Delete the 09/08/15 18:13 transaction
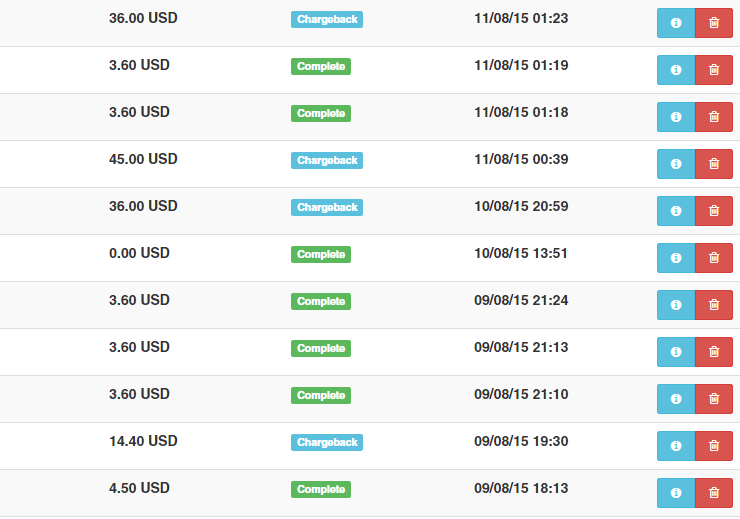 [x=714, y=493]
